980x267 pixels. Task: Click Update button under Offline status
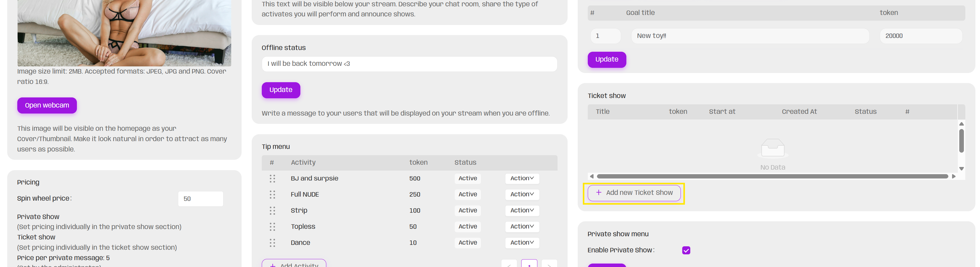[281, 90]
